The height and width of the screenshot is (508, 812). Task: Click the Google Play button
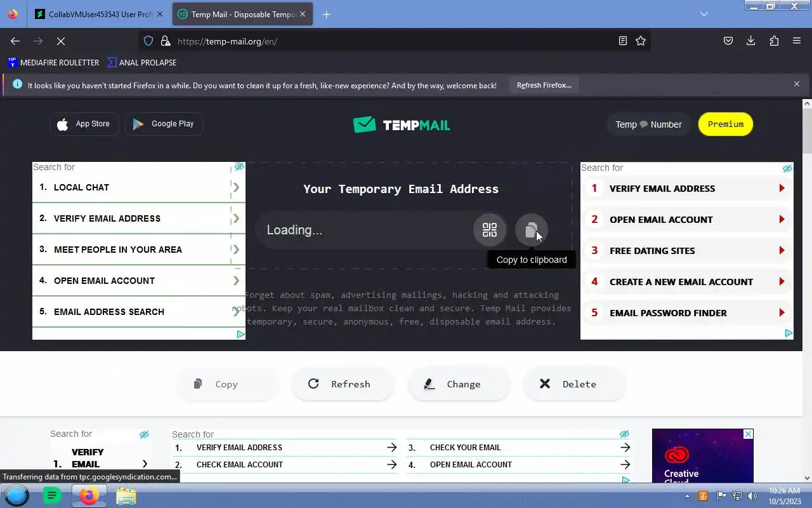[164, 124]
